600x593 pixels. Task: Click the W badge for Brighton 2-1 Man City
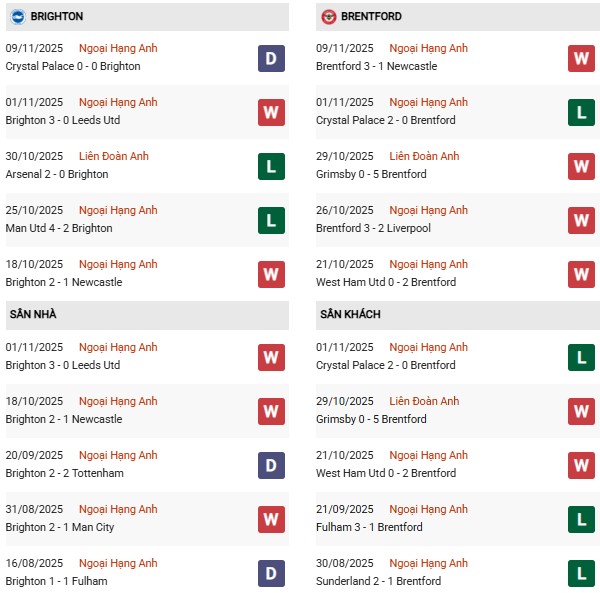click(x=271, y=519)
